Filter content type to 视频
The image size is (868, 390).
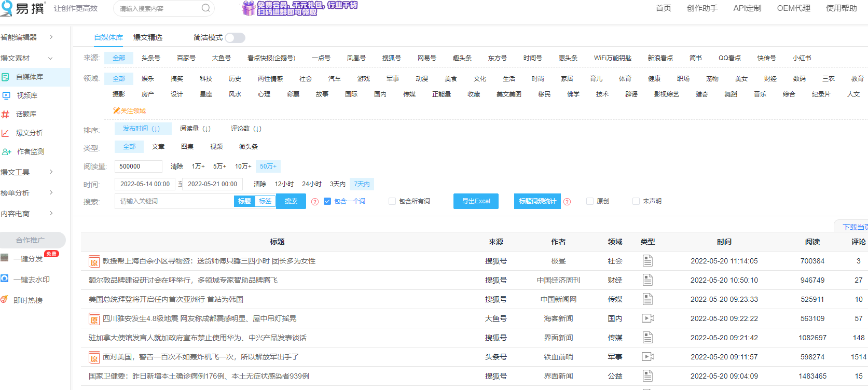[x=216, y=147]
